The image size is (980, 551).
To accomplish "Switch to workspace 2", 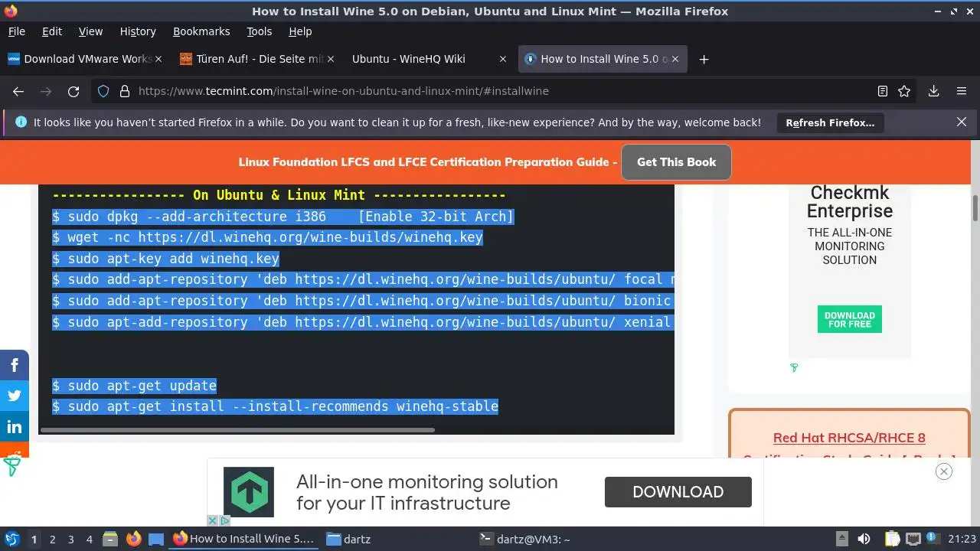I will click(52, 539).
